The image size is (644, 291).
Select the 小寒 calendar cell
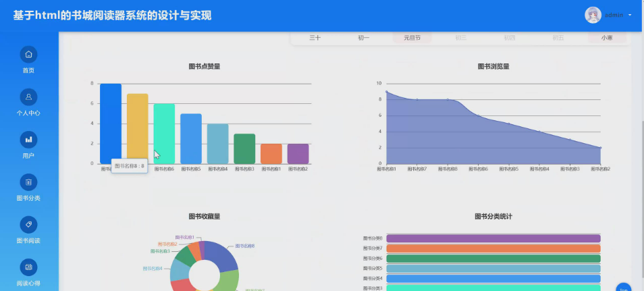click(x=607, y=38)
